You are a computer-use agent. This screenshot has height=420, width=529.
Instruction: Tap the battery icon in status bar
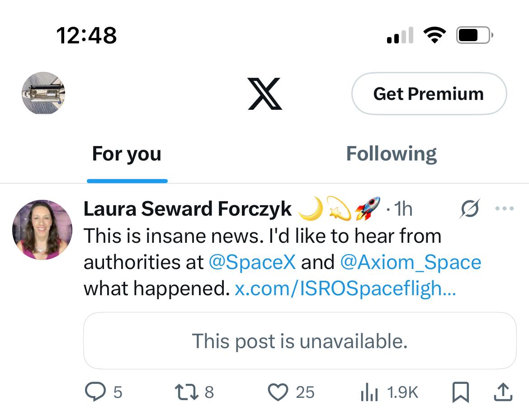[x=474, y=35]
